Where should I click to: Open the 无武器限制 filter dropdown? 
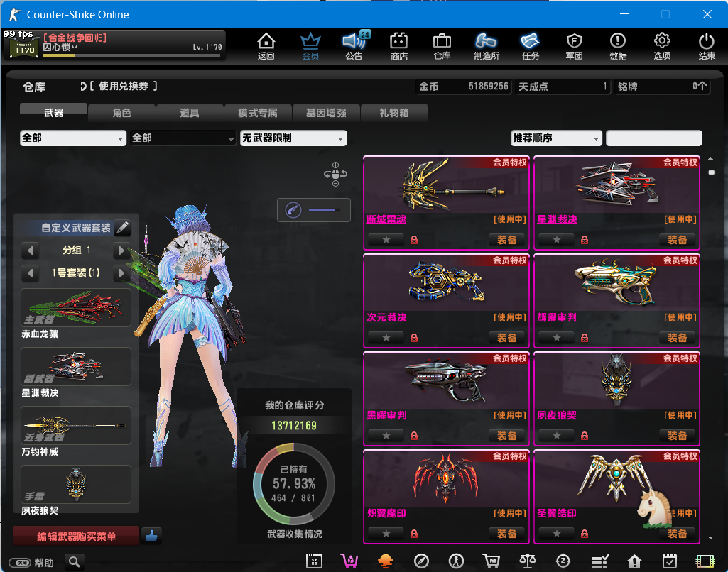pyautogui.click(x=293, y=138)
